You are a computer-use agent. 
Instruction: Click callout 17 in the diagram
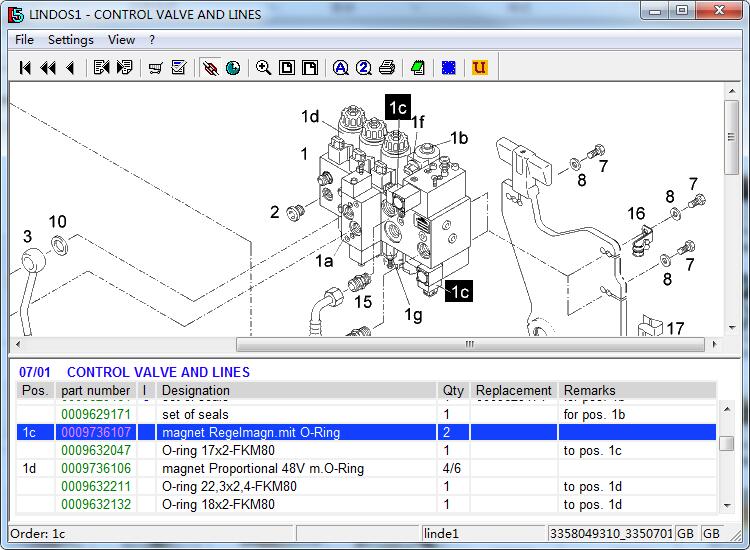pyautogui.click(x=675, y=329)
